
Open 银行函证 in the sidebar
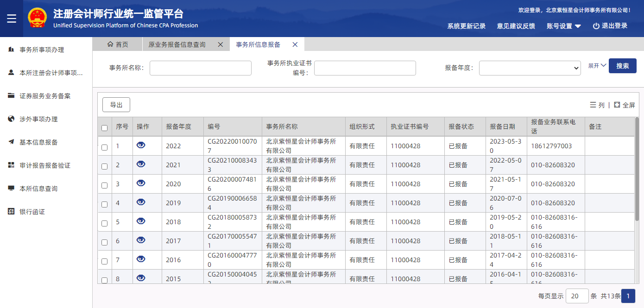pyautogui.click(x=32, y=212)
